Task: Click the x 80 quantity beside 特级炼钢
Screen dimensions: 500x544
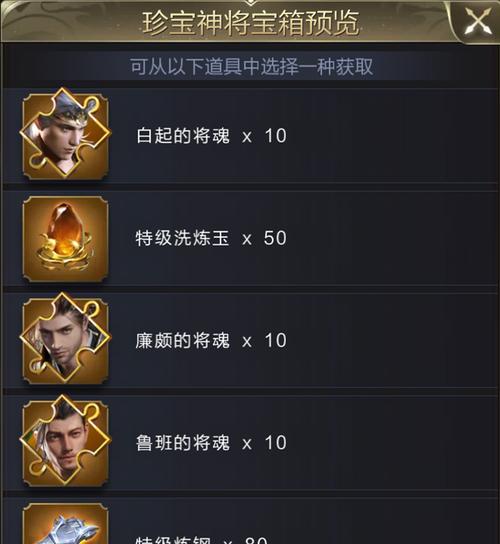Action: [245, 540]
